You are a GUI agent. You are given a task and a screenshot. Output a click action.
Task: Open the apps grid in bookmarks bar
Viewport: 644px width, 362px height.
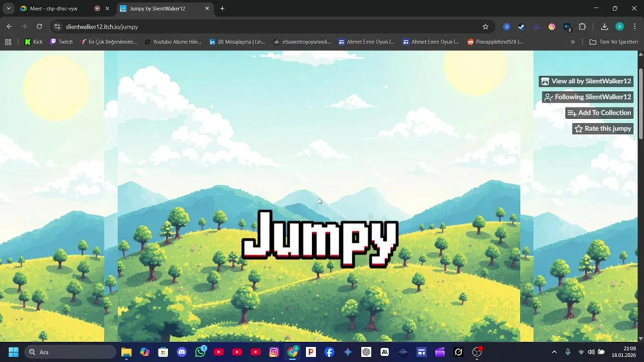8,42
